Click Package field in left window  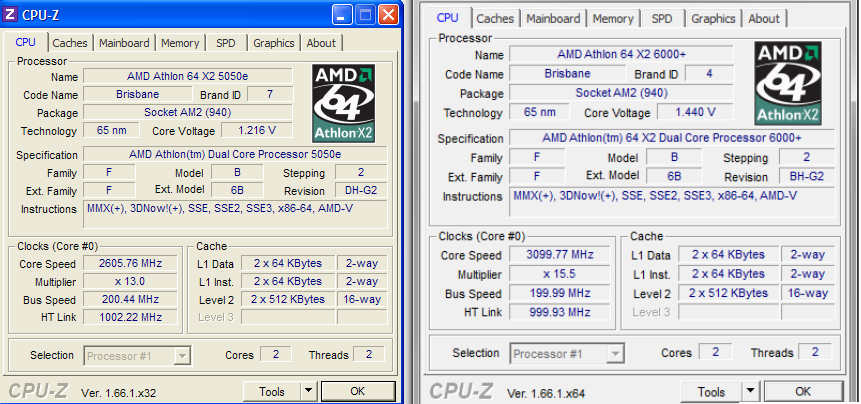pyautogui.click(x=188, y=113)
